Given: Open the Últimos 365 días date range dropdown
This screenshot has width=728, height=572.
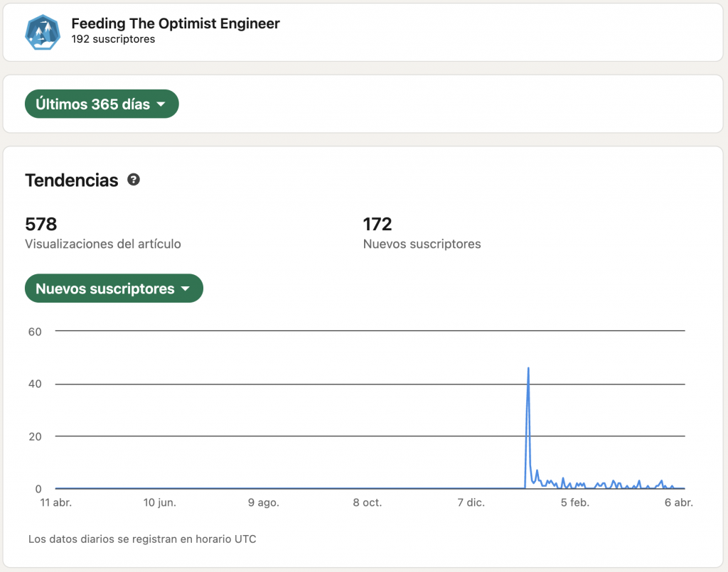Looking at the screenshot, I should pos(102,104).
